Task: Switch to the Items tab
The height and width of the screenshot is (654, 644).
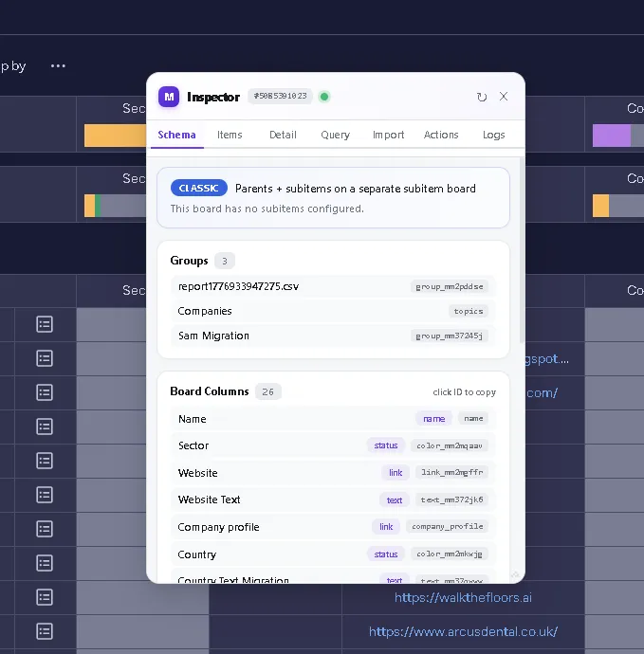Action: [230, 135]
